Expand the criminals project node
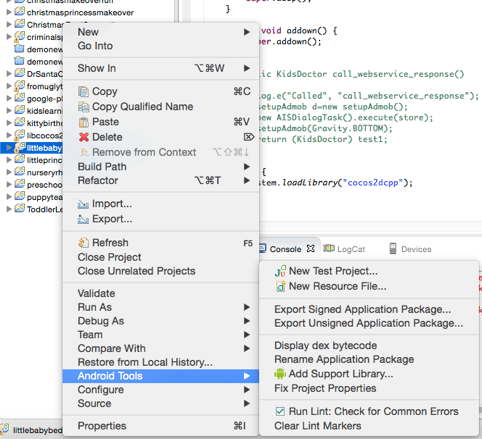 [x=9, y=37]
